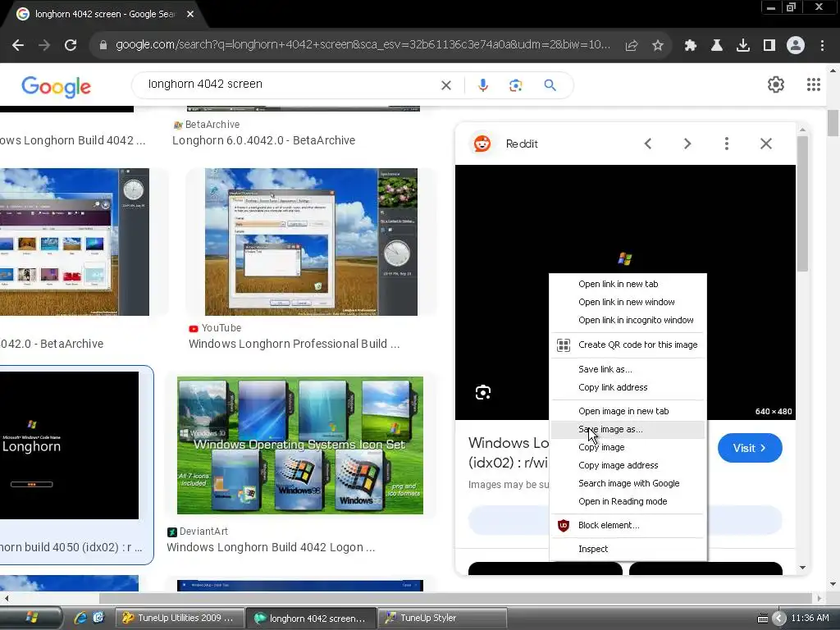Select Copy image address
Screen dimensions: 840x630
click(x=628, y=466)
